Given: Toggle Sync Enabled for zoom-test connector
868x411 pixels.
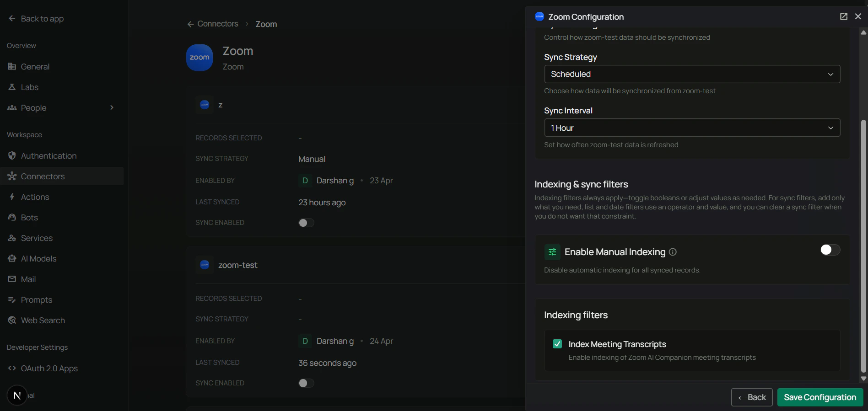Looking at the screenshot, I should [306, 383].
